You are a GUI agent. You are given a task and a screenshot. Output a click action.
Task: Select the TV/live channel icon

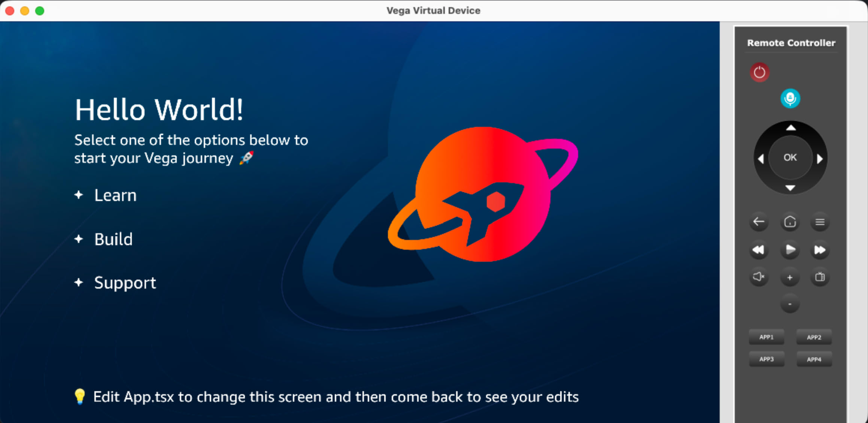[x=820, y=277]
